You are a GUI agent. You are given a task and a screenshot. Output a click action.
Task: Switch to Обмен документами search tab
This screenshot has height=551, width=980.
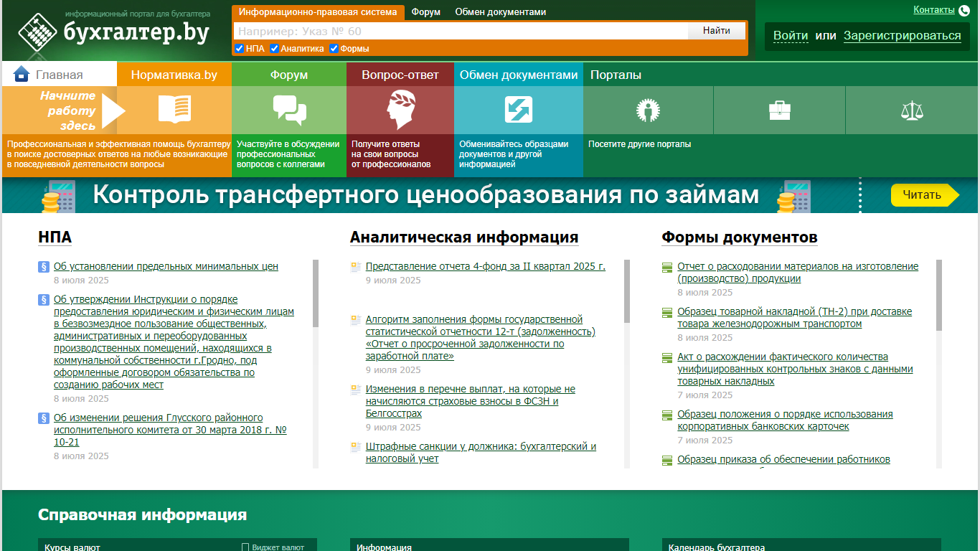click(501, 12)
